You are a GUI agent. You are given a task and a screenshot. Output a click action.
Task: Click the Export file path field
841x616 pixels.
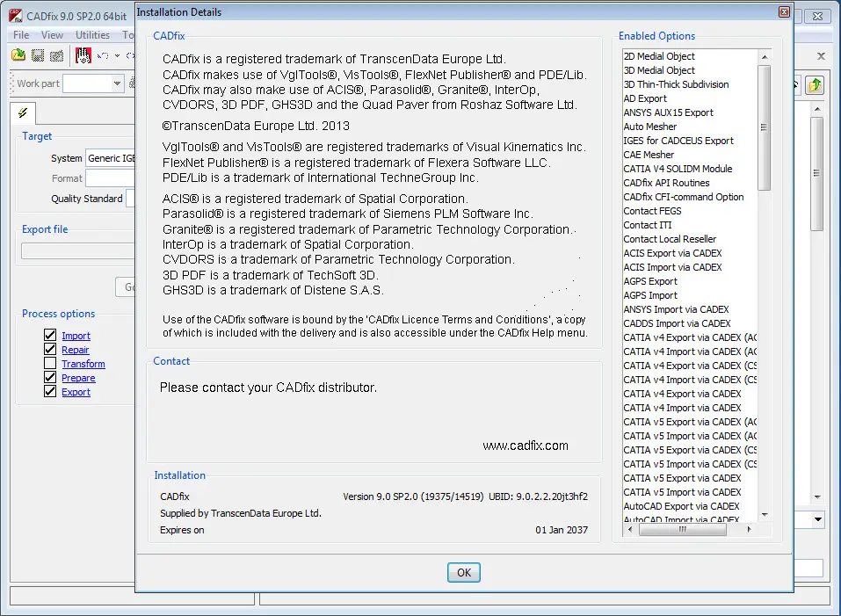click(x=78, y=251)
